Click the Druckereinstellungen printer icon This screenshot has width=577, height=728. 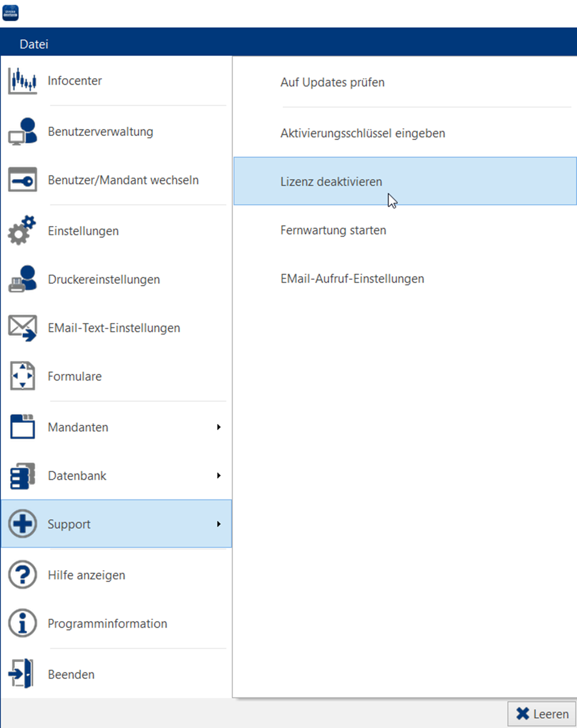tap(22, 279)
